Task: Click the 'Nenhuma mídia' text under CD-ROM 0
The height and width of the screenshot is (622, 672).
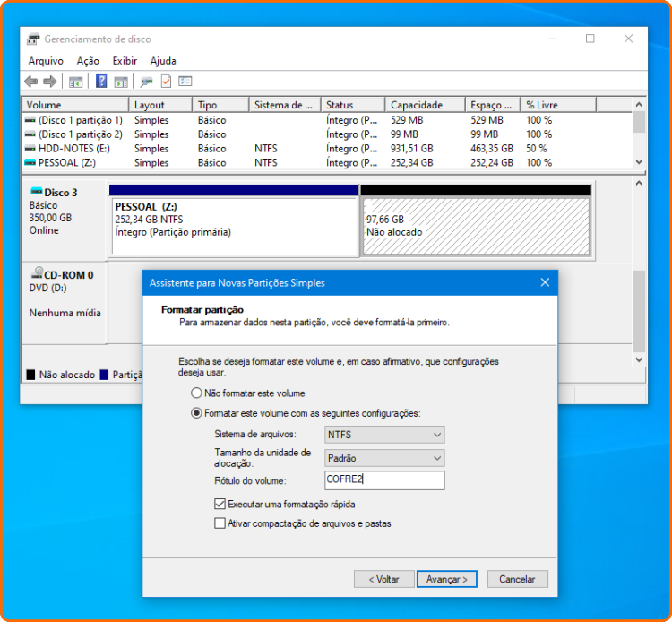Action: pos(65,313)
